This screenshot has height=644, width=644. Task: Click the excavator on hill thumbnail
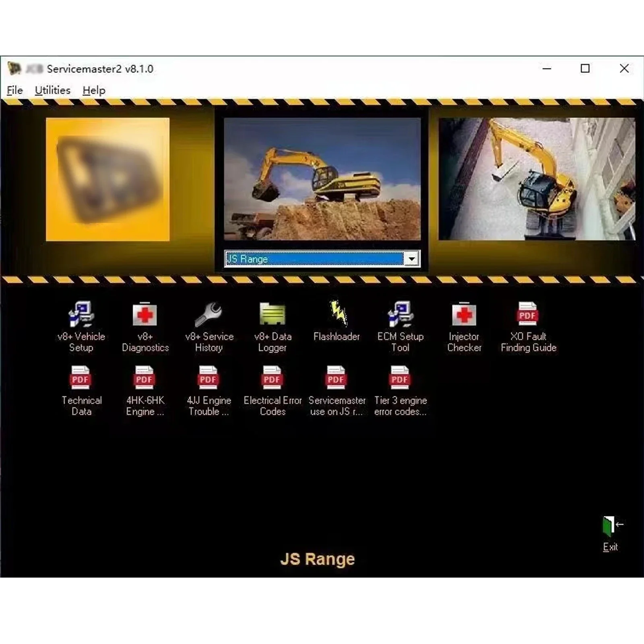coord(322,179)
